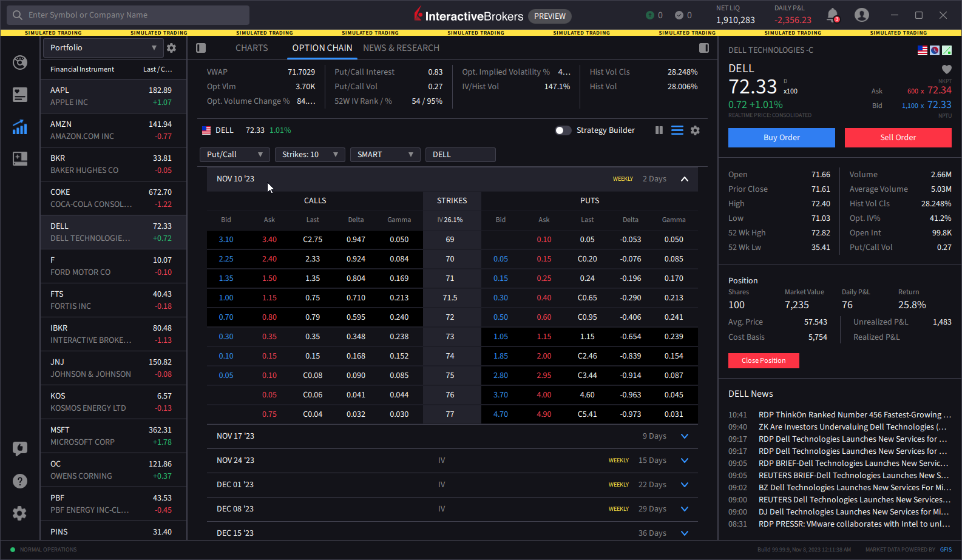
Task: Open the Portfolio watchlist dropdown
Action: 103,48
